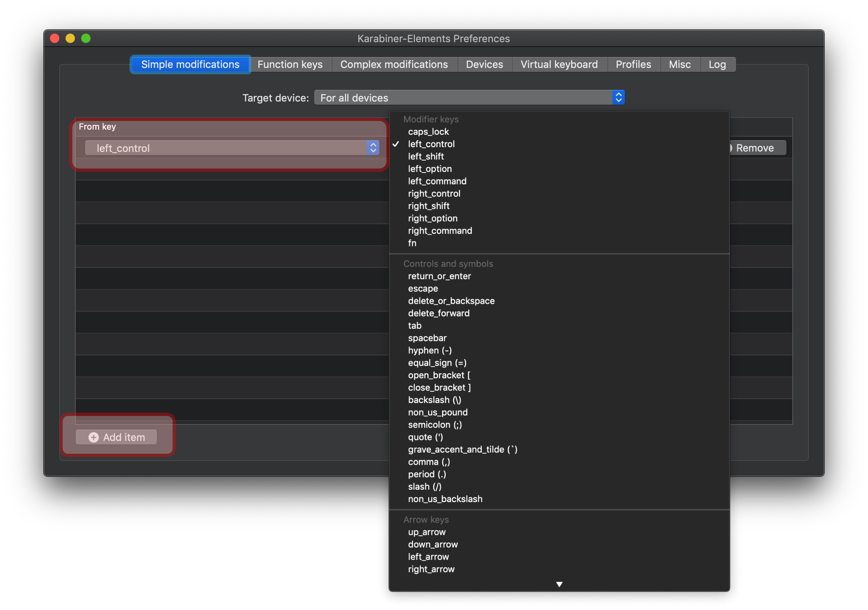Choose delete_forward in the menu
868x610 pixels.
(x=559, y=313)
